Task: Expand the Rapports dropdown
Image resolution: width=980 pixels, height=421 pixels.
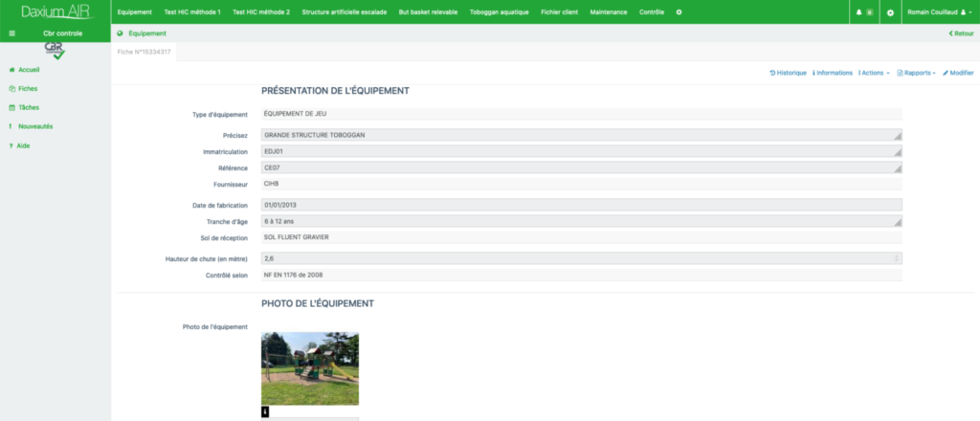Action: pos(916,73)
